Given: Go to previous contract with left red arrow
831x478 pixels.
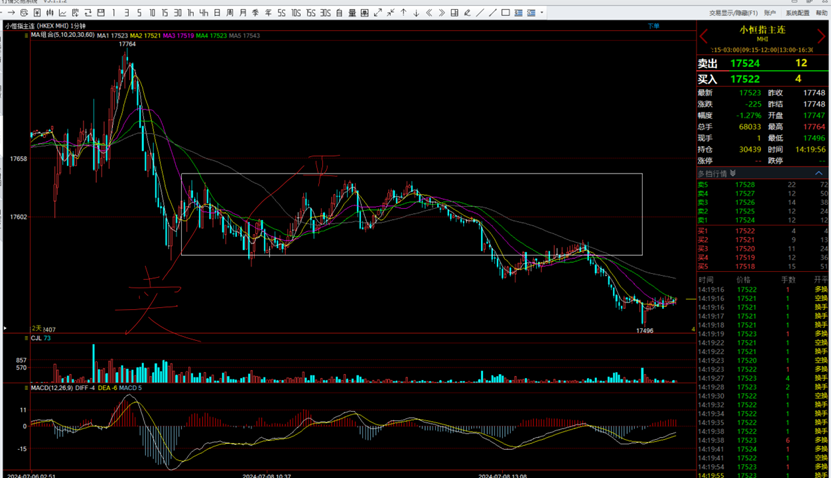Looking at the screenshot, I should coord(704,37).
